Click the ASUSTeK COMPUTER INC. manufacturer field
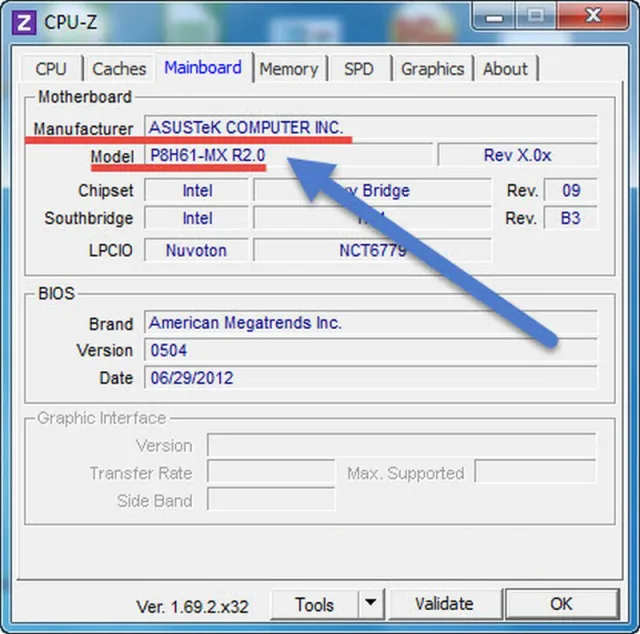 click(371, 127)
